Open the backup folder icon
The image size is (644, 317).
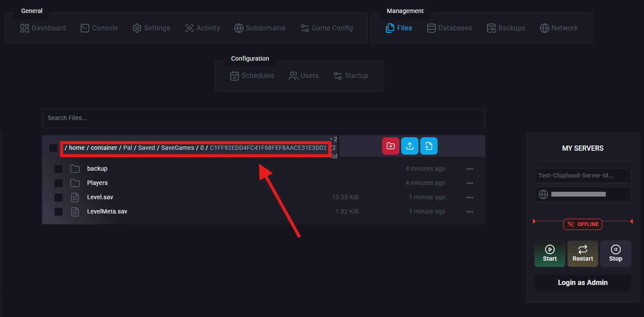click(75, 168)
